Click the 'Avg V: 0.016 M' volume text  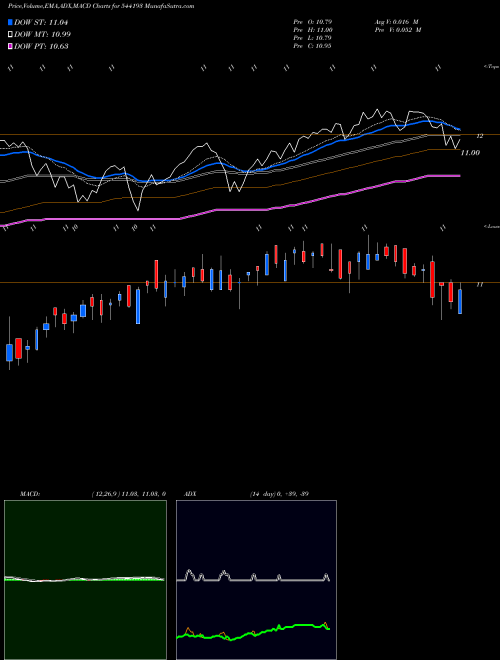[x=396, y=22]
